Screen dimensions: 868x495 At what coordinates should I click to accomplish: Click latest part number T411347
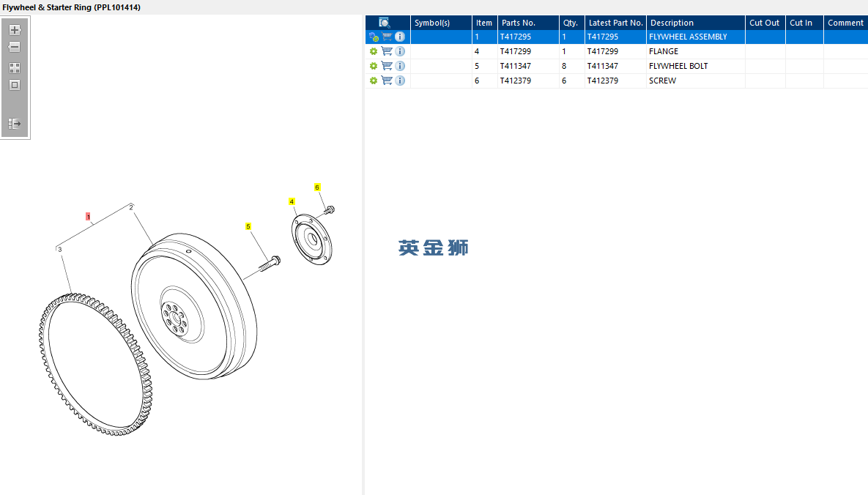[x=602, y=66]
